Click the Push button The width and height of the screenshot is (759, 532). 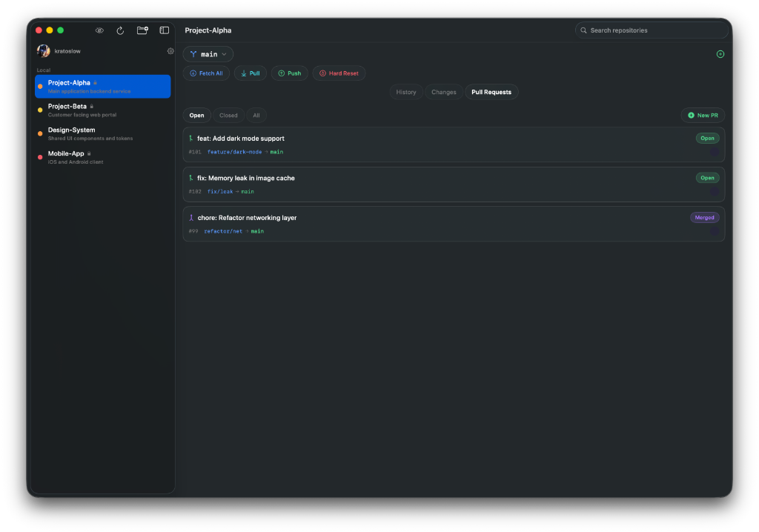point(290,73)
